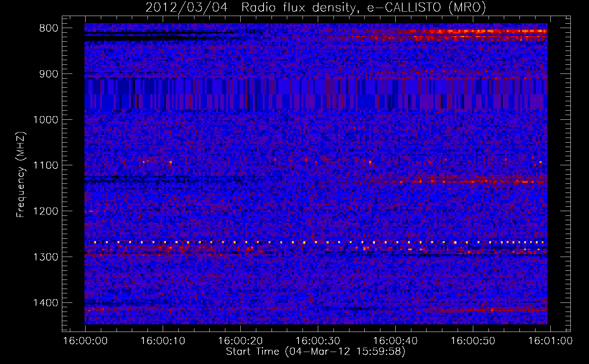589x364 pixels.
Task: Click the 16:00:50 time tick label
Action: [473, 341]
